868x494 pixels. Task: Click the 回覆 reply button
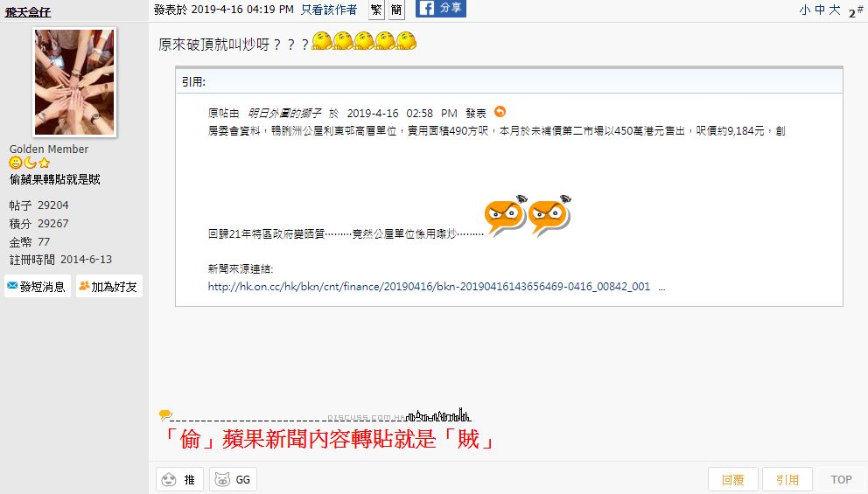tap(733, 480)
